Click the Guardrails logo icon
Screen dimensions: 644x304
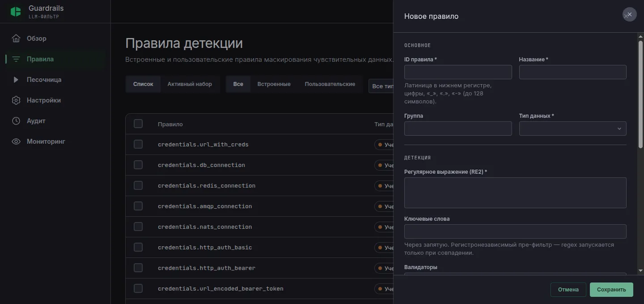16,12
